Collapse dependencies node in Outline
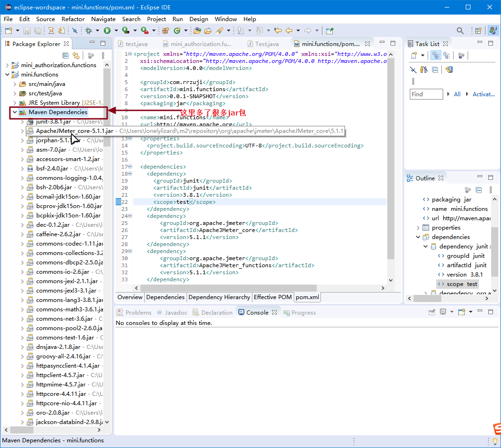501x448 pixels. 418,237
